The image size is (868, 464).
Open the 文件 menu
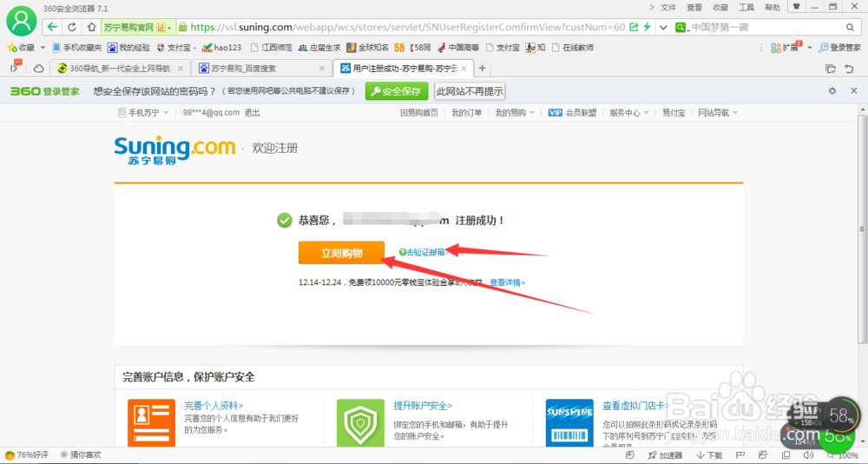click(668, 7)
